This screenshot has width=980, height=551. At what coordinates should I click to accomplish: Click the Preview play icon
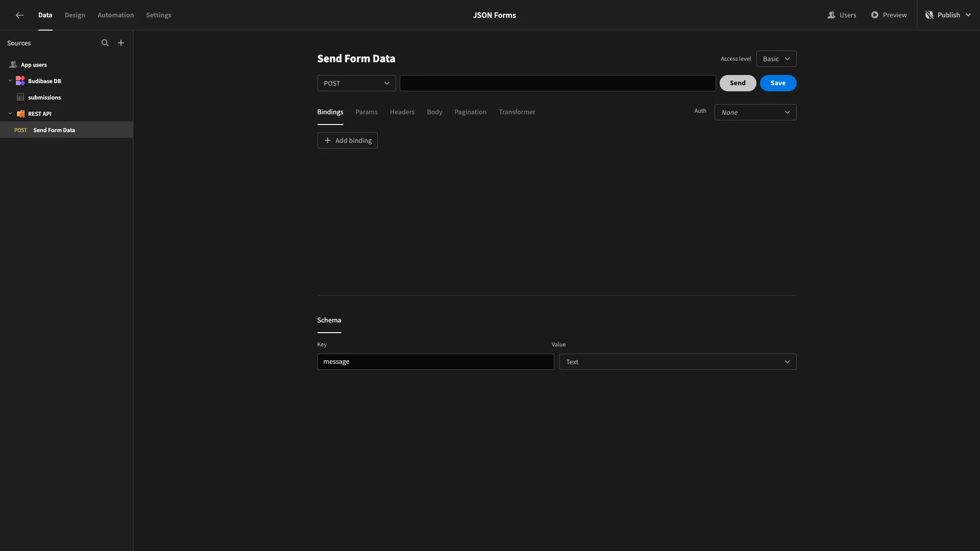click(875, 15)
